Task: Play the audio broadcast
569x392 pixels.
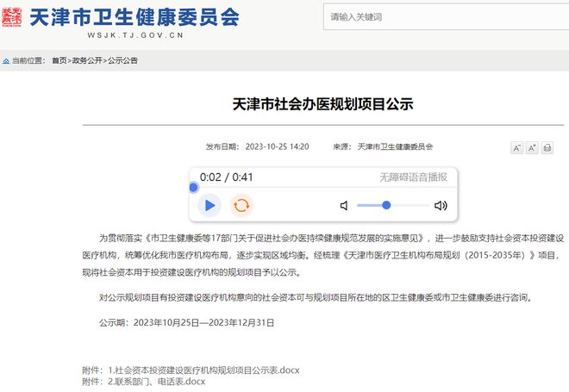Action: click(x=209, y=205)
